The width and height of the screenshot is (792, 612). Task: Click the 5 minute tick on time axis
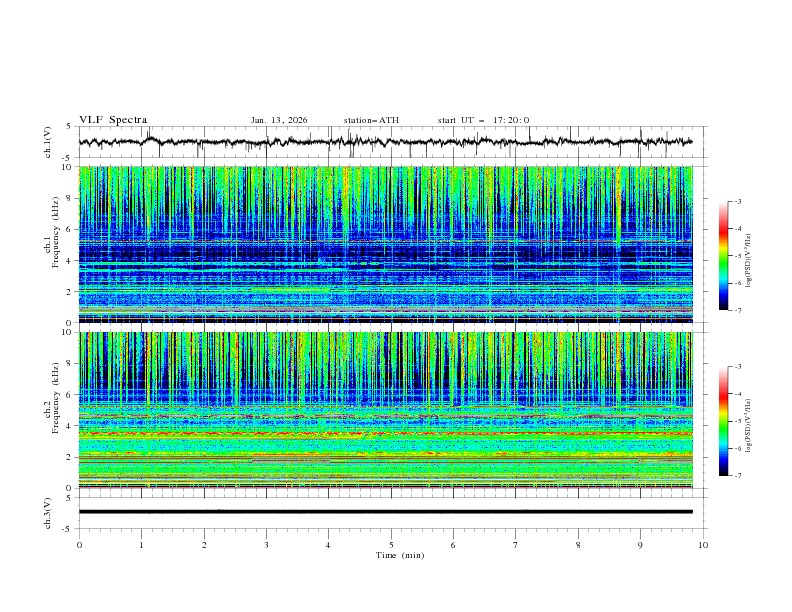391,545
